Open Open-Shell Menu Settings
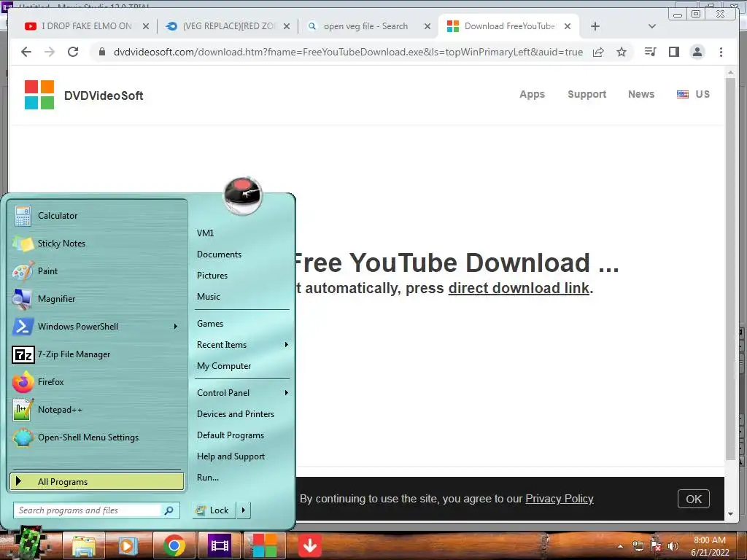Image resolution: width=747 pixels, height=560 pixels. pyautogui.click(x=97, y=437)
